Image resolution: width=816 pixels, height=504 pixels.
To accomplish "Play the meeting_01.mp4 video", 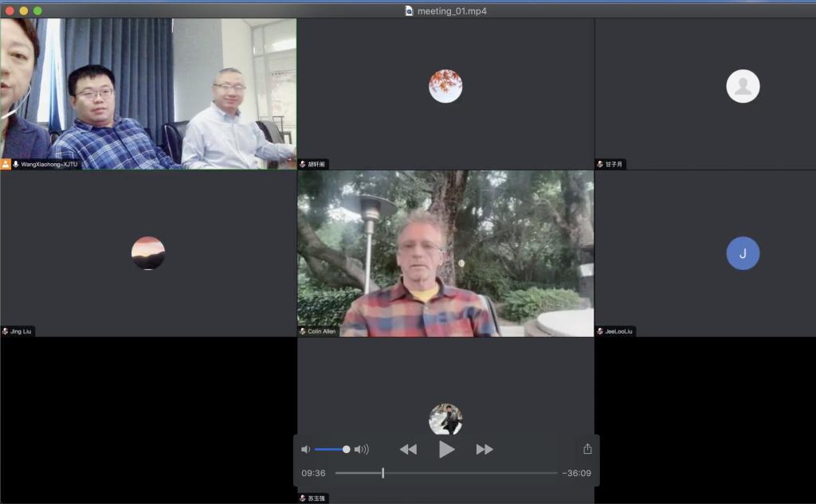I will tap(446, 449).
